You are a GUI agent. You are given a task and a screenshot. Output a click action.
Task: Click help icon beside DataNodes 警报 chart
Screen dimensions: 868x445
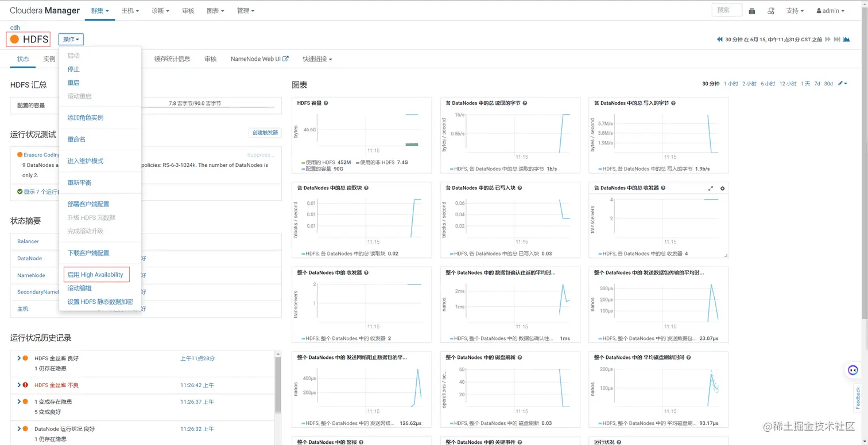[361, 442]
